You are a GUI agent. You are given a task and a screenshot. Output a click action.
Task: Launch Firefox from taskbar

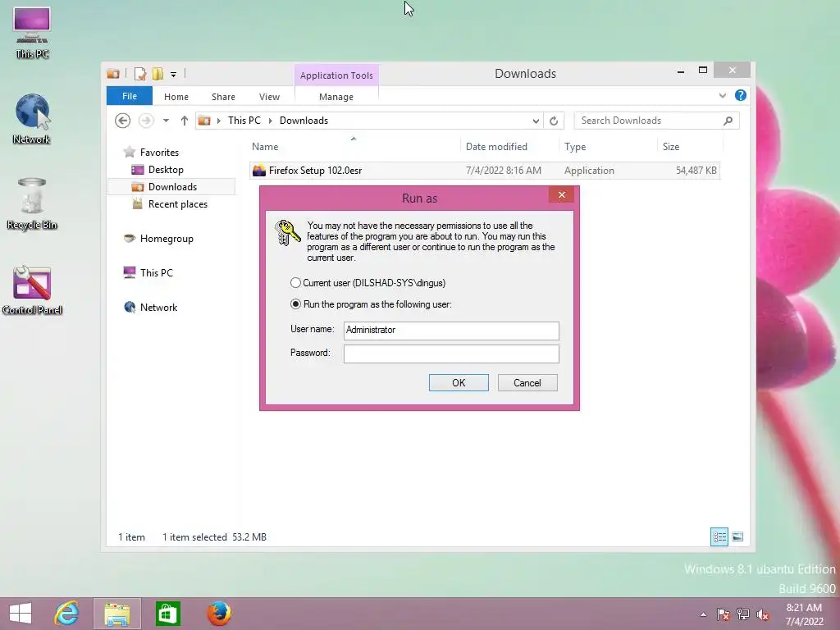click(x=219, y=614)
